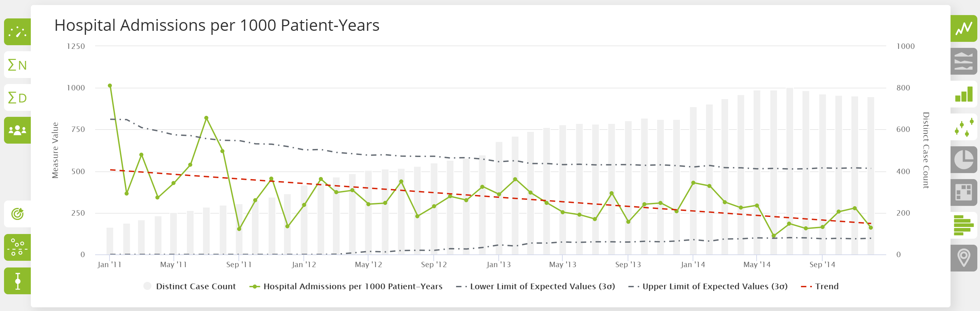This screenshot has height=311, width=980.
Task: Click the chart title text
Action: (217, 26)
